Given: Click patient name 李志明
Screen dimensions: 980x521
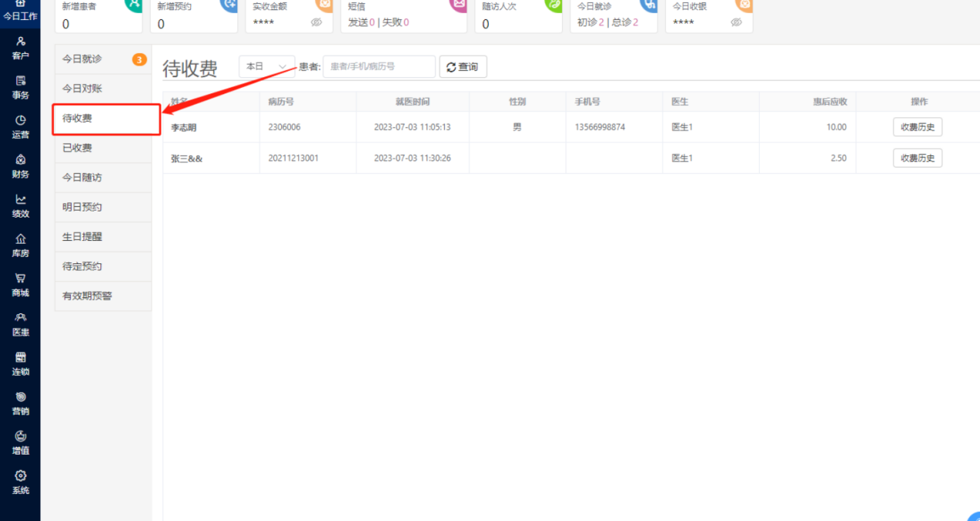Looking at the screenshot, I should point(184,127).
